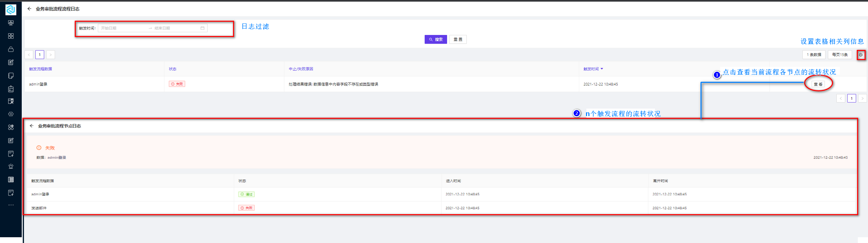Click the 重置 reset button
Viewport: 868px width, 243px height.
point(458,39)
